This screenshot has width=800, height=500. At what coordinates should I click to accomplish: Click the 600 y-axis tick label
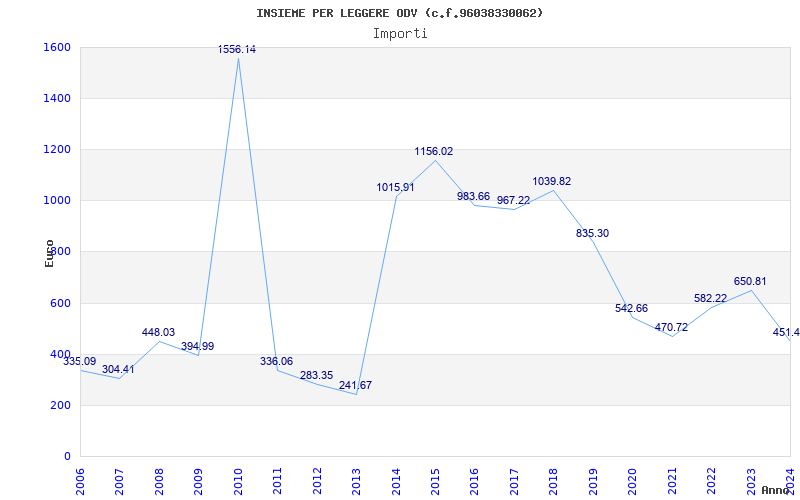(59, 303)
